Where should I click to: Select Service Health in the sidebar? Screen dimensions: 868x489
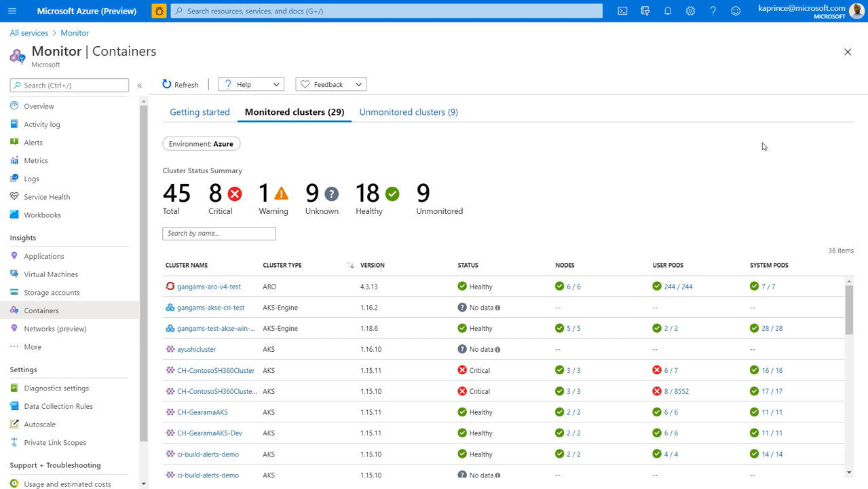47,197
